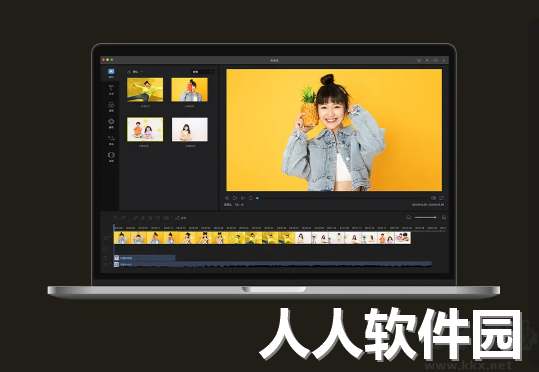Select the audio waveform clip on audio track

(x=273, y=264)
